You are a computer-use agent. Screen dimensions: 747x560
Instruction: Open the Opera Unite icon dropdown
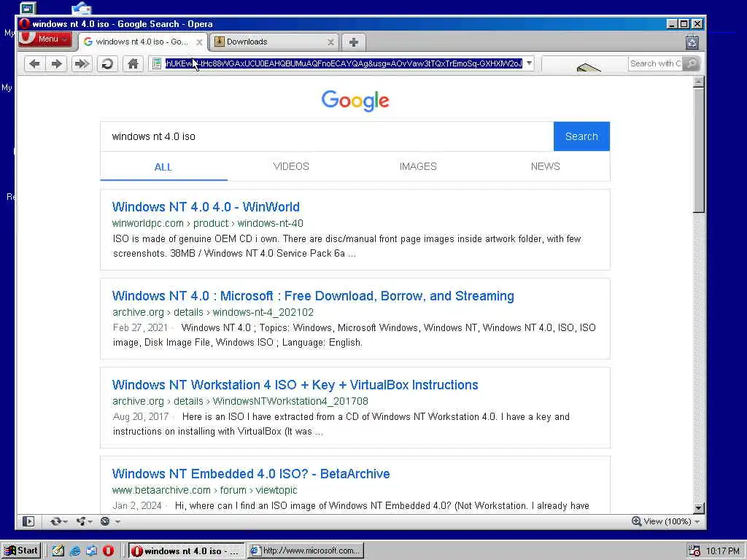[85, 522]
